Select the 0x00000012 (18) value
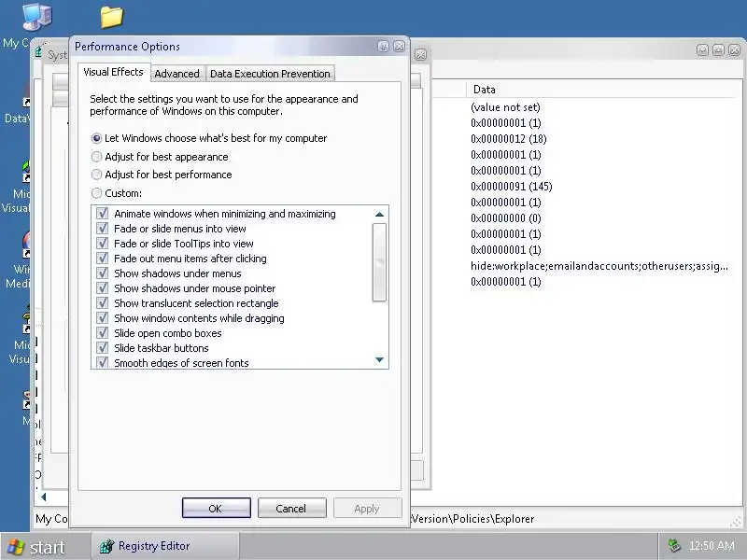The width and height of the screenshot is (747, 560). (x=508, y=139)
